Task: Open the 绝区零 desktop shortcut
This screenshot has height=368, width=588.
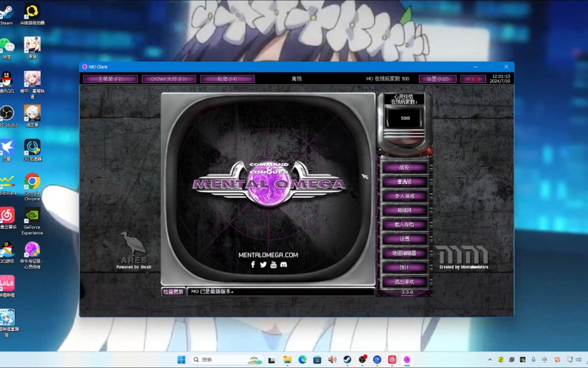Action: [32, 116]
